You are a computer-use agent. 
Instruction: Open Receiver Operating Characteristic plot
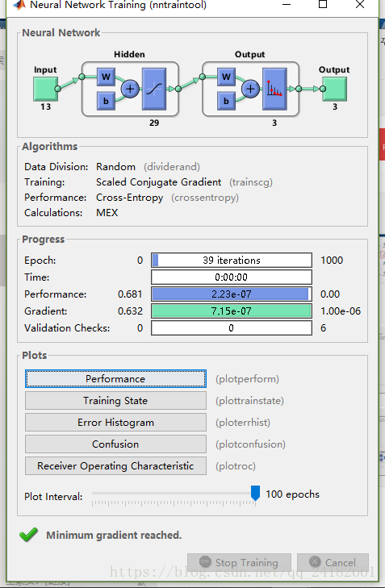(115, 465)
